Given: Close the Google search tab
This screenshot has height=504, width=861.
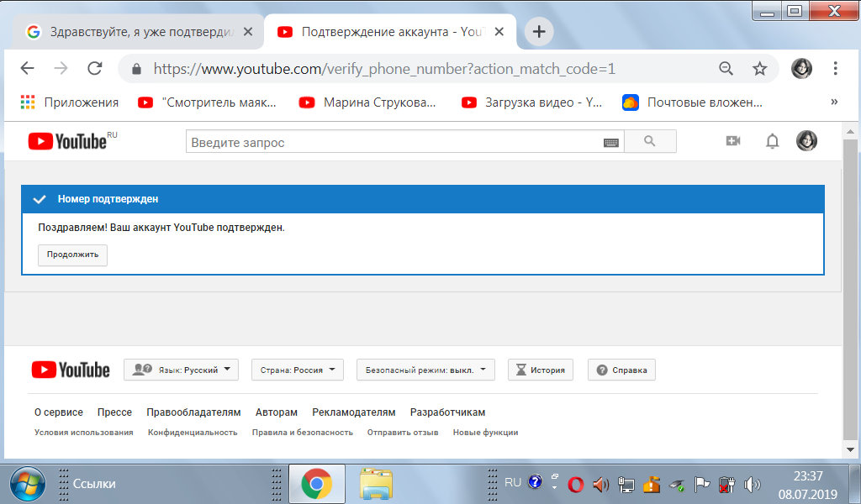Looking at the screenshot, I should (248, 32).
